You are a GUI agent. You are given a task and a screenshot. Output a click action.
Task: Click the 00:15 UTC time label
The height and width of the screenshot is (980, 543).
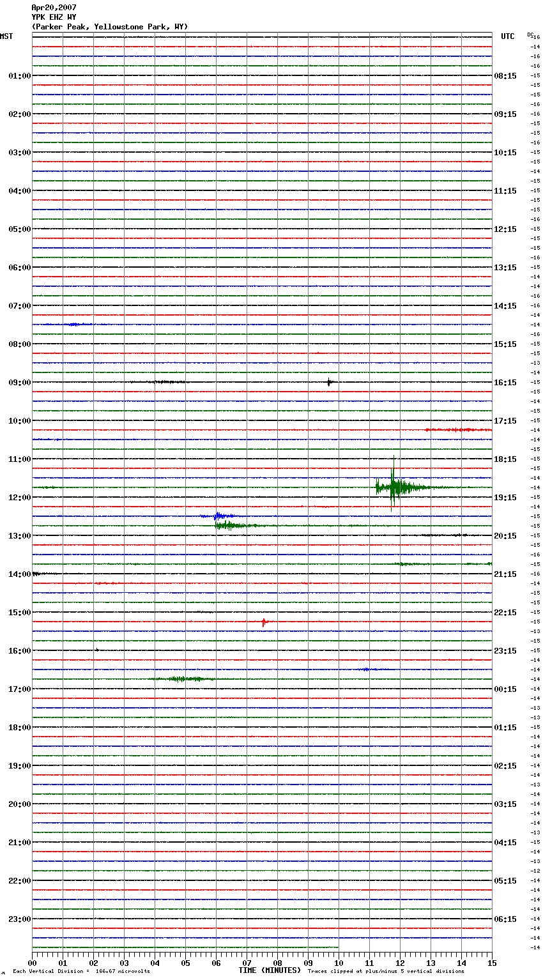[x=505, y=689]
